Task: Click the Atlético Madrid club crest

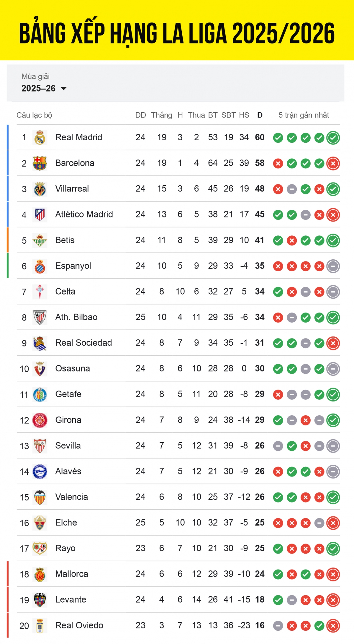Action: coord(40,214)
